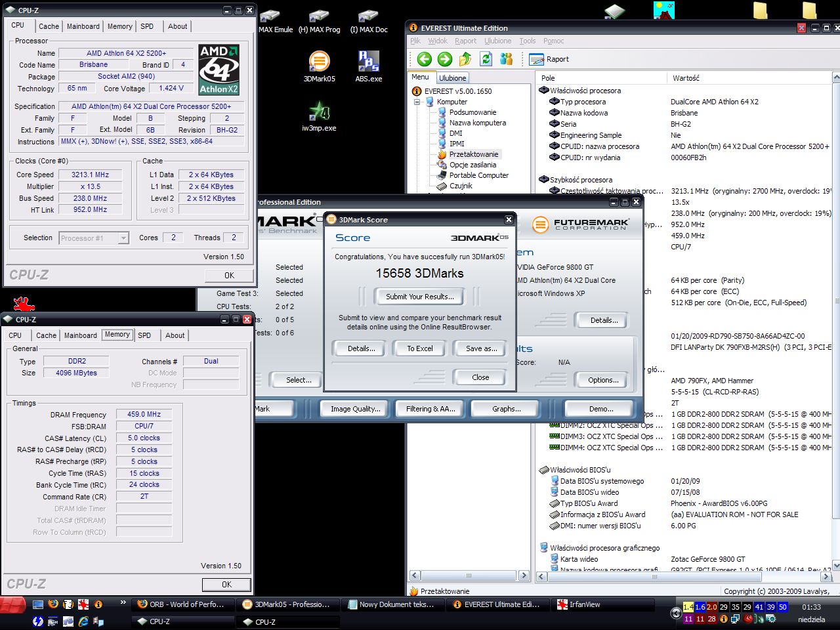Open the Raport toolbar button
Screen dimensions: 840x630
(549, 59)
